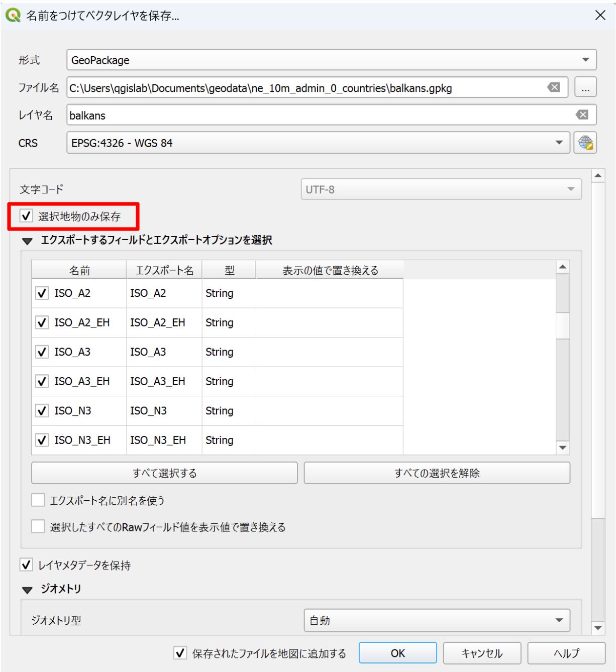Image resolution: width=616 pixels, height=672 pixels.
Task: Enable エクスポート名に別名を使う checkbox
Action: [38, 500]
